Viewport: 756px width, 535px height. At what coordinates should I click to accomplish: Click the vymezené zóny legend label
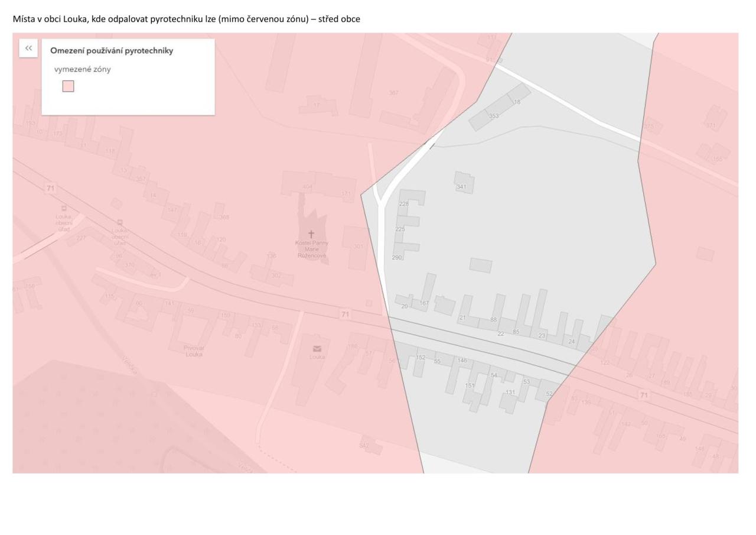coord(83,69)
